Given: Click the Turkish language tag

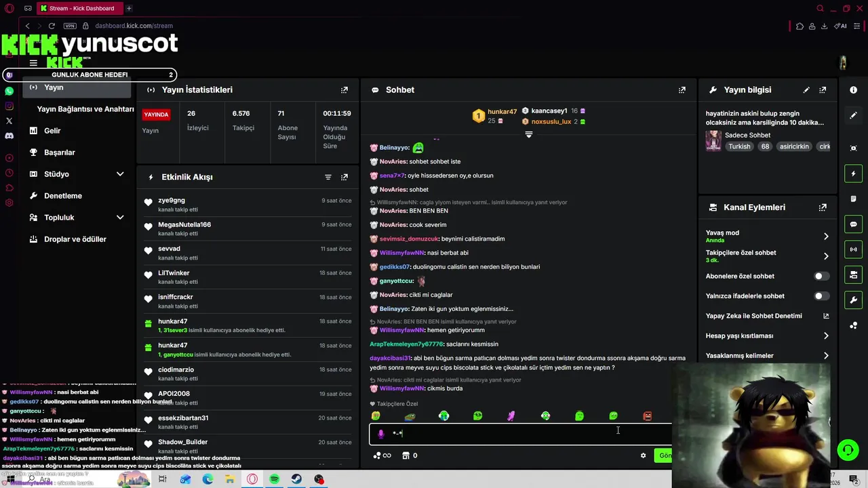Looking at the screenshot, I should (739, 146).
